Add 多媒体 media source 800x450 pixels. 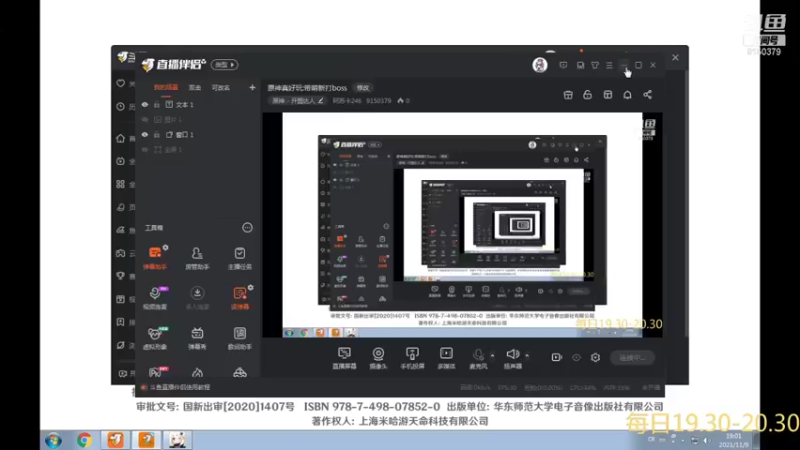click(x=446, y=358)
